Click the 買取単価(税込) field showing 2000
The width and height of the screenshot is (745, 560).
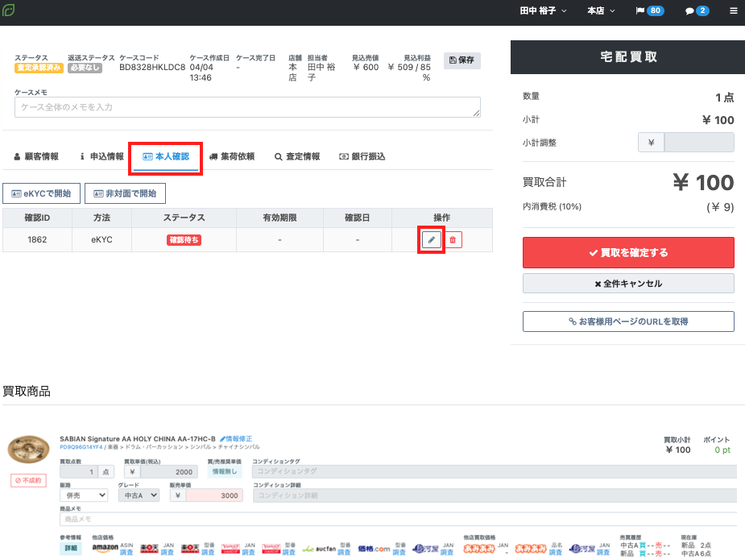pos(168,471)
